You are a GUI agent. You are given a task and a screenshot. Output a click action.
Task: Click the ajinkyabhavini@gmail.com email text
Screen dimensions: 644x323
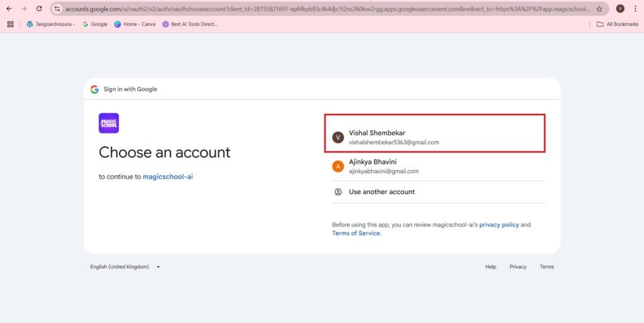click(x=384, y=171)
